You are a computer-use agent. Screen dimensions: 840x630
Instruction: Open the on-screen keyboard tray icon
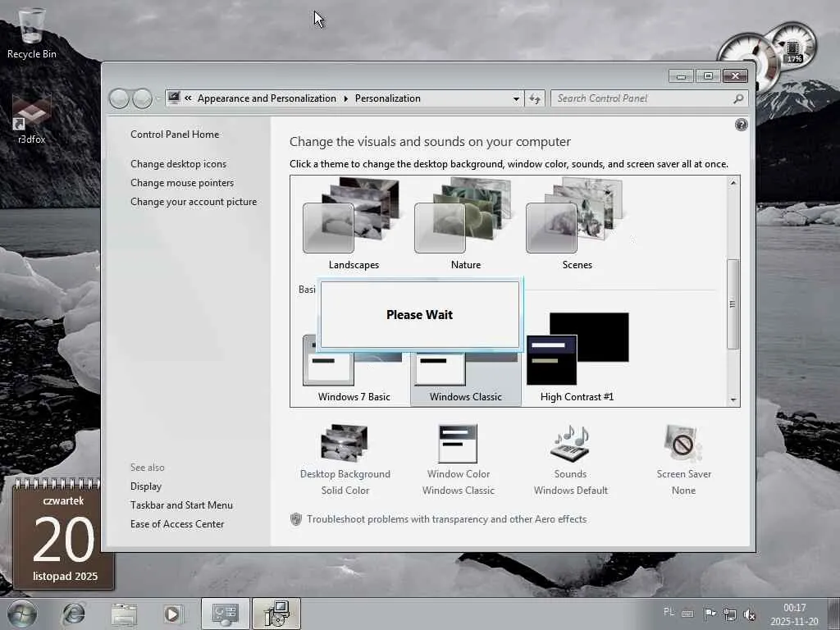(688, 614)
